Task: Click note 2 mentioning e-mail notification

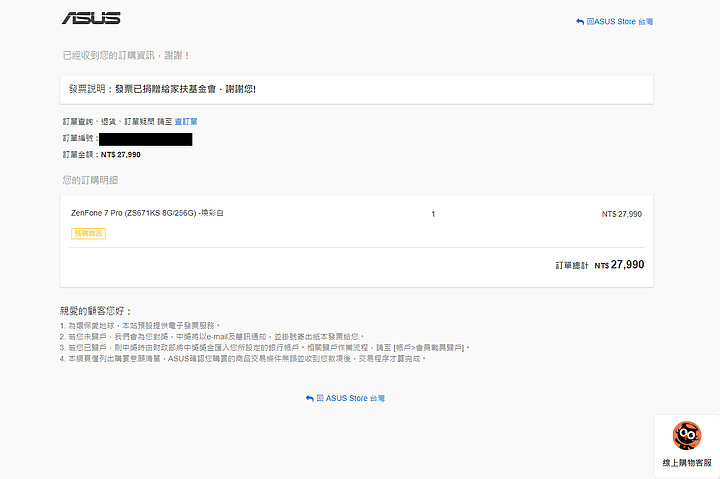Action: coord(212,337)
